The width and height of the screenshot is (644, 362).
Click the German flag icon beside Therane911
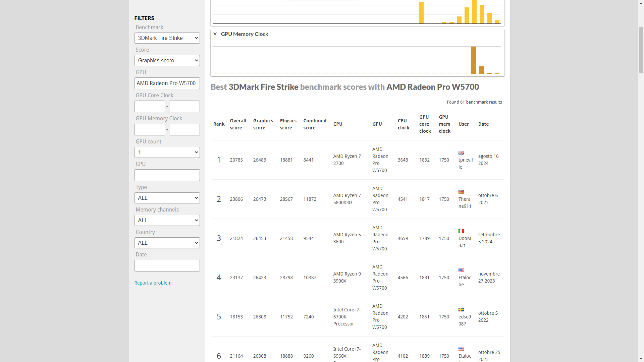point(461,192)
